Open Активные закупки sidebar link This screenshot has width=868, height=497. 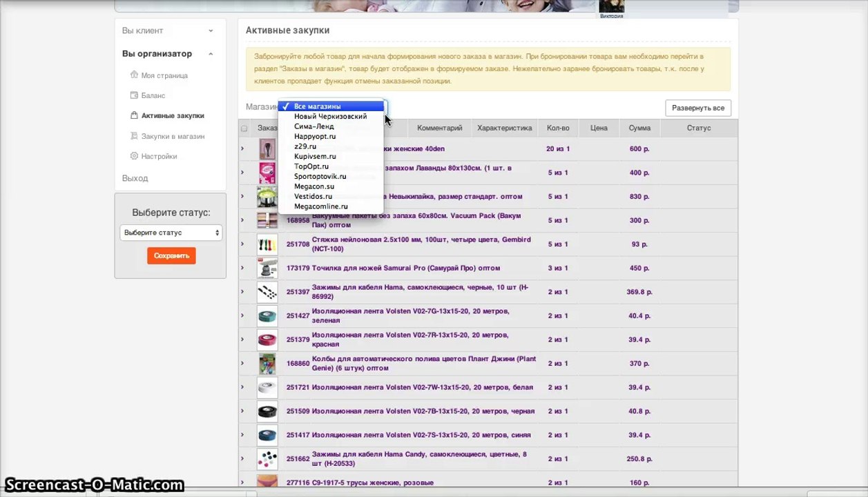point(173,115)
